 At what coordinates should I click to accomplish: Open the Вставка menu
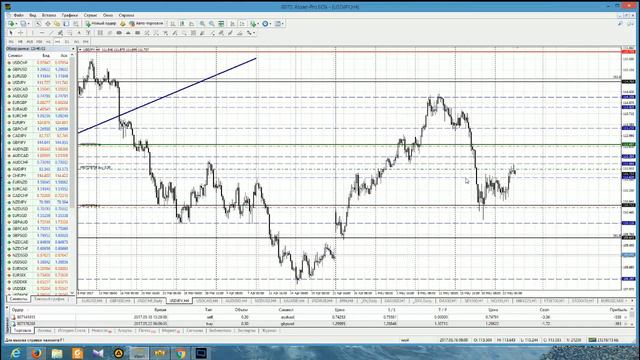pos(49,15)
